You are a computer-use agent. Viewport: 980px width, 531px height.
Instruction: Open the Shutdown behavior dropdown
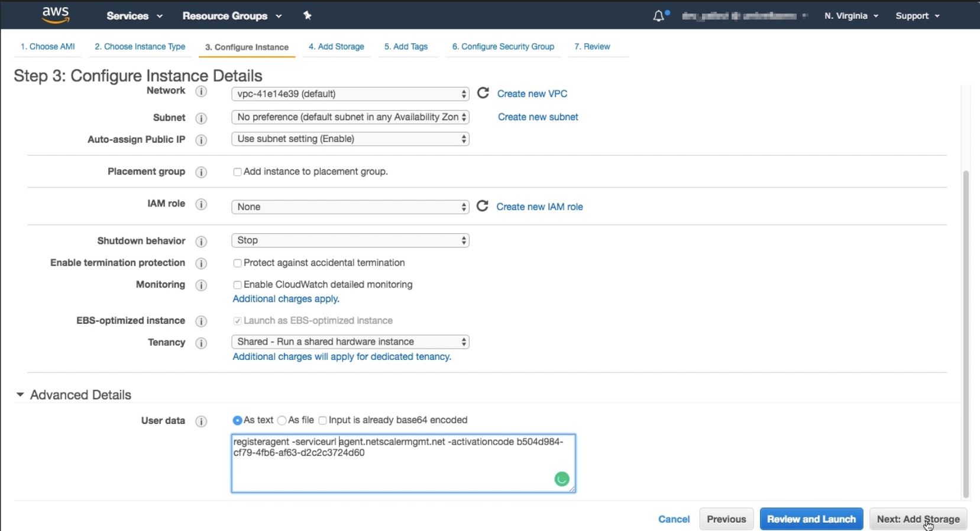pyautogui.click(x=350, y=240)
